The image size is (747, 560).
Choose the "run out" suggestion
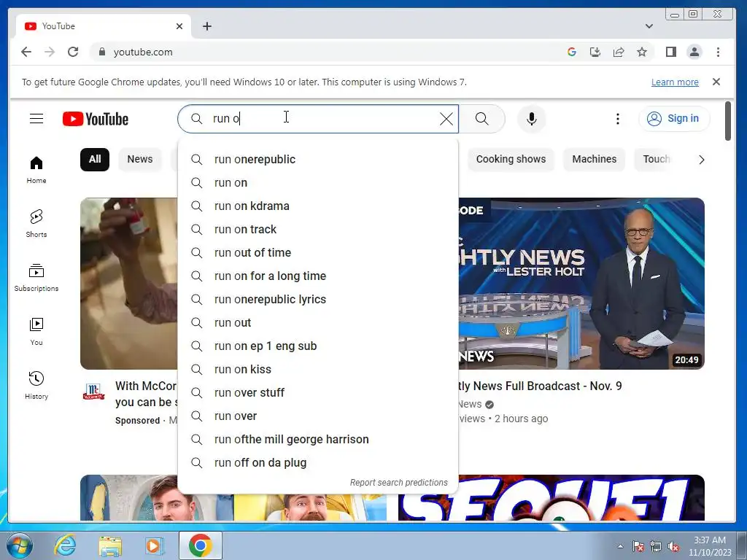(x=318, y=323)
